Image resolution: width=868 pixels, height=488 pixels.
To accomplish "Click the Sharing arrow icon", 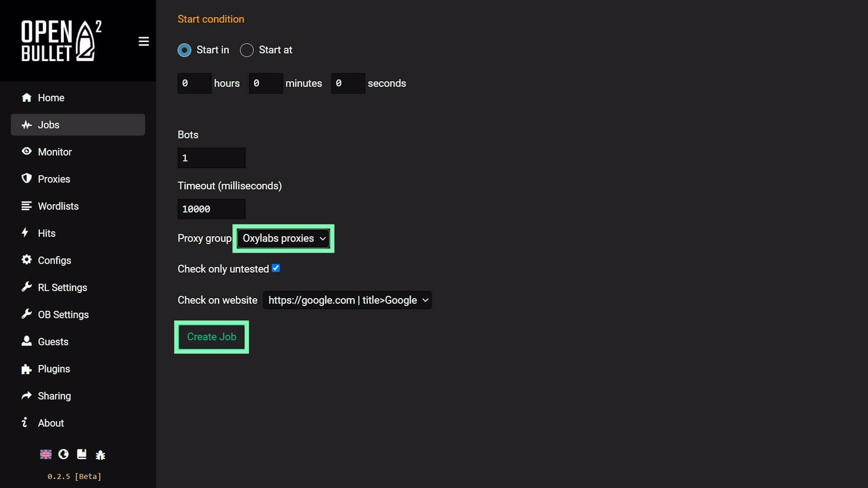I will pyautogui.click(x=27, y=395).
